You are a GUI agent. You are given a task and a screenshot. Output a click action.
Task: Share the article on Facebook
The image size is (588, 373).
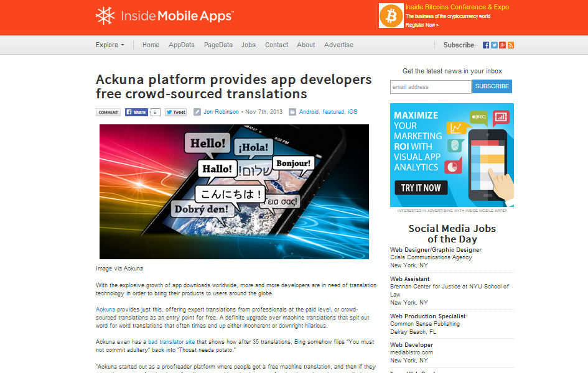137,113
